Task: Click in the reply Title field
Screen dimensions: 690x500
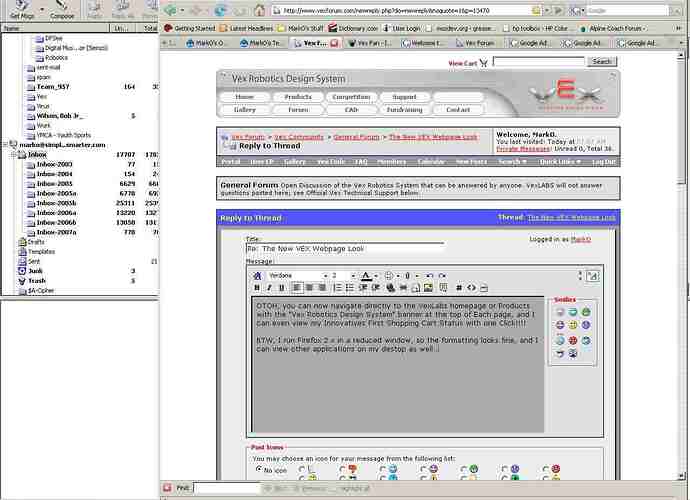Action: [x=345, y=249]
